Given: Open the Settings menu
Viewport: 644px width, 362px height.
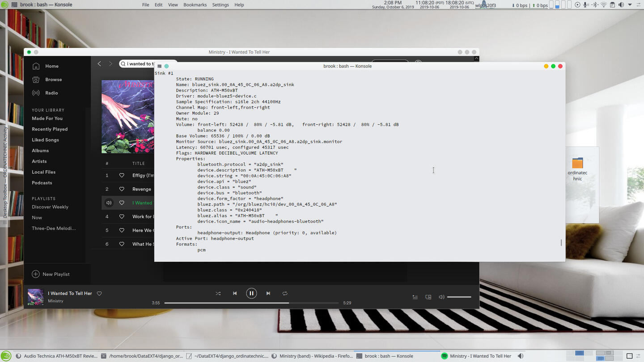Looking at the screenshot, I should 220,5.
